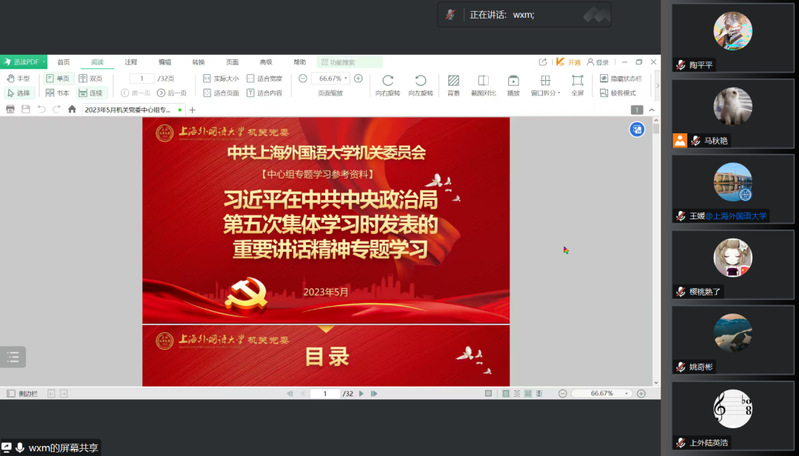
Task: Open the 编辑 ribbon tab
Action: pyautogui.click(x=165, y=62)
